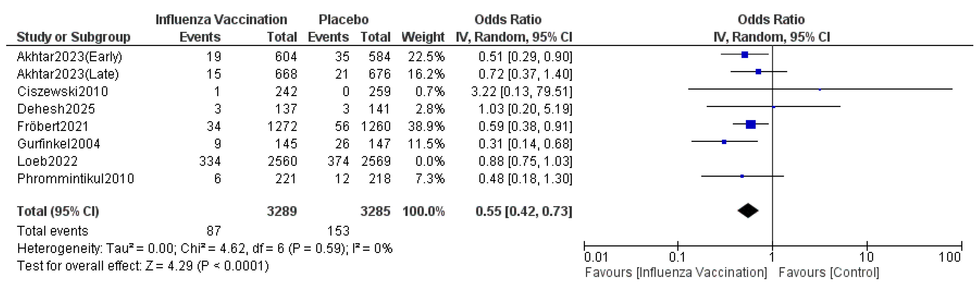Click the 0.01 tick label on axis
The image size is (980, 289).
596,257
